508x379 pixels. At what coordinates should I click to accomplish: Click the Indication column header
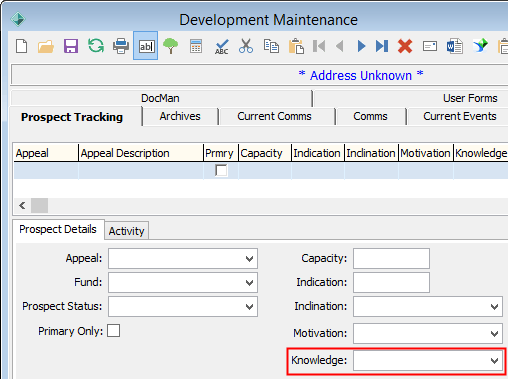(x=318, y=153)
